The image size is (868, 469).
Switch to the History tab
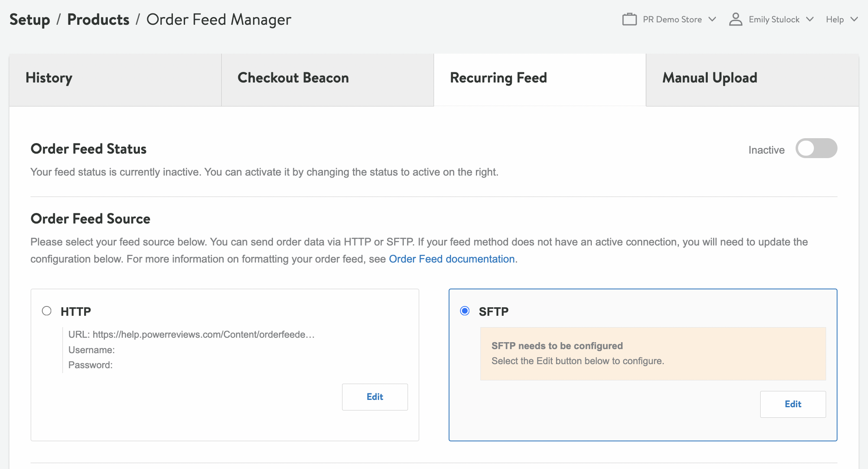(115, 78)
